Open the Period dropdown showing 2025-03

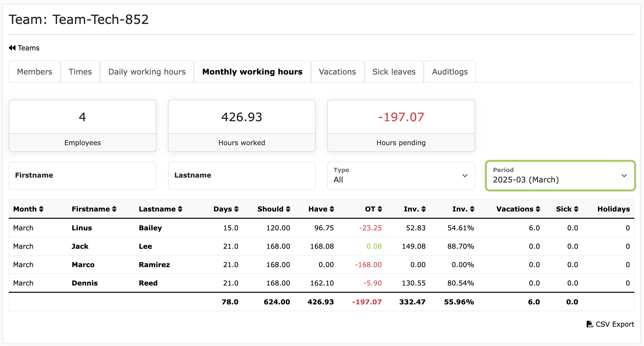pos(559,176)
